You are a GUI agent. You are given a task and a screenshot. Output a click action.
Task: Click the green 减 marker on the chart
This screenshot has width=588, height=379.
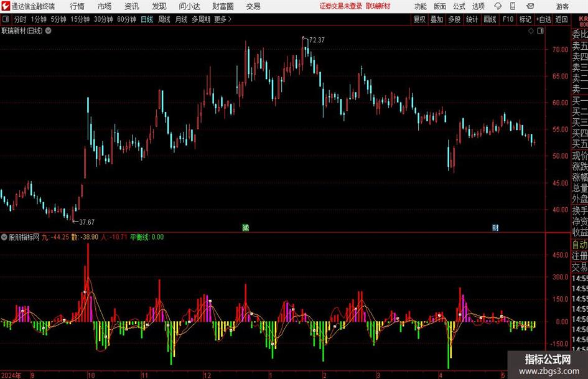click(246, 228)
